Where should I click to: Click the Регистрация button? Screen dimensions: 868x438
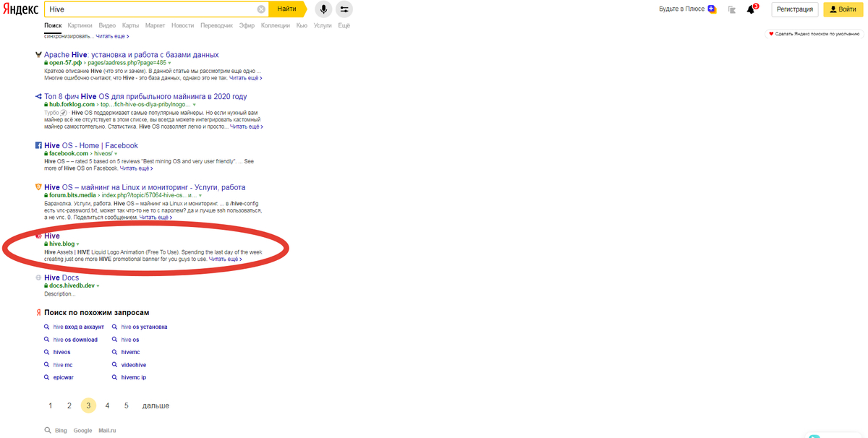coord(795,9)
